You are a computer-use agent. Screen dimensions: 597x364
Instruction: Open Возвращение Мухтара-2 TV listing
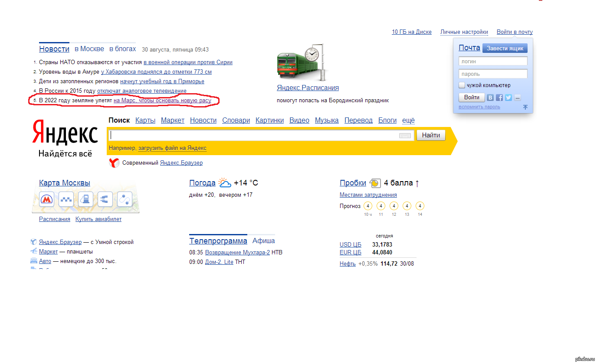coord(237,253)
